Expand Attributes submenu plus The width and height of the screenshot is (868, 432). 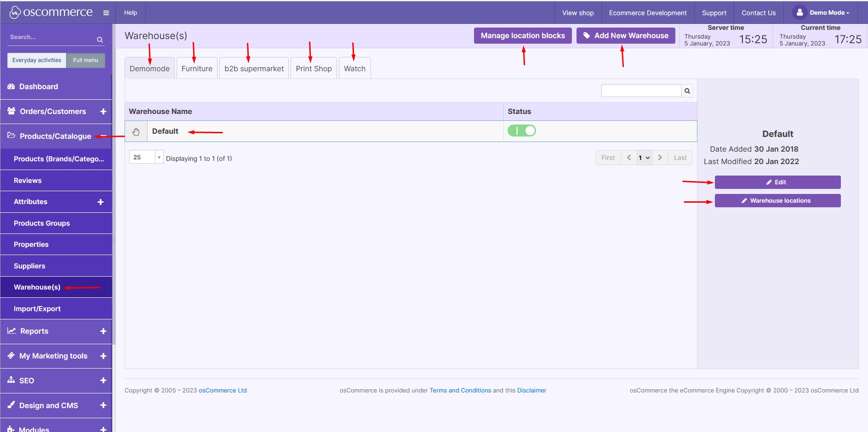click(101, 202)
